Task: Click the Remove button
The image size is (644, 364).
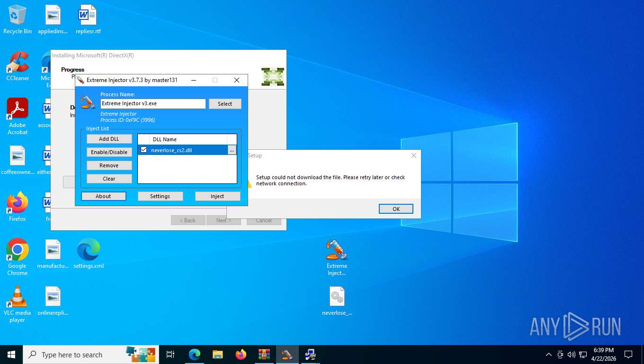Action: tap(109, 165)
